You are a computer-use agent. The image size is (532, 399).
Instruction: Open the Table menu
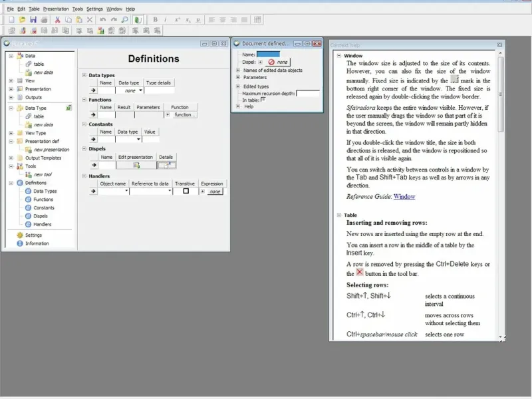click(34, 9)
